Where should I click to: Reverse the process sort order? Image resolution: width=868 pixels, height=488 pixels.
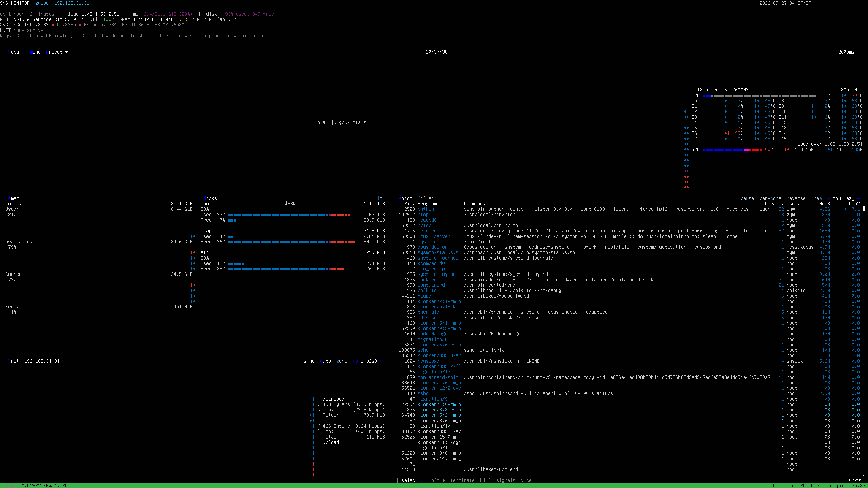point(796,198)
